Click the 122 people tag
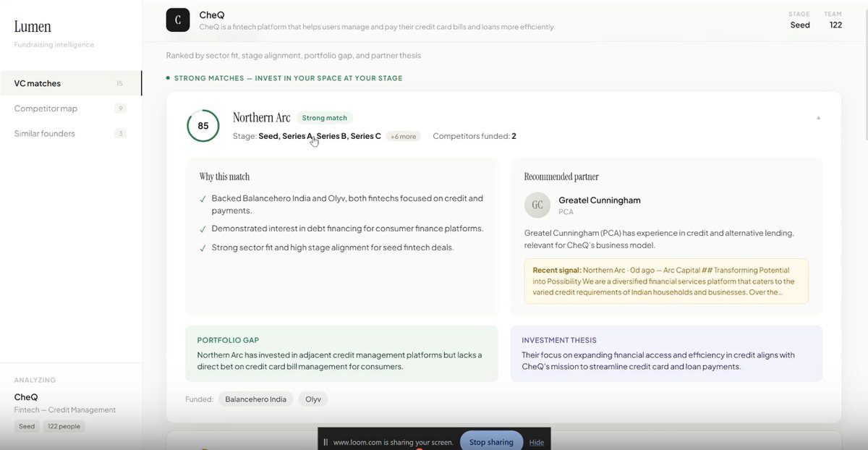The height and width of the screenshot is (450, 868). (x=64, y=426)
